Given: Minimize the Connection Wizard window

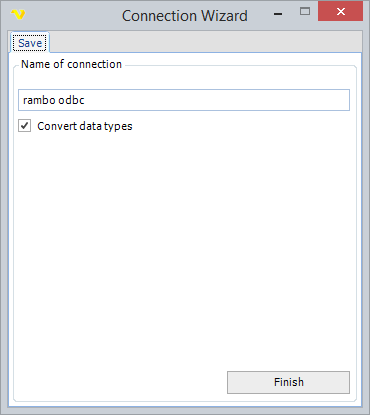Looking at the screenshot, I should click(278, 14).
